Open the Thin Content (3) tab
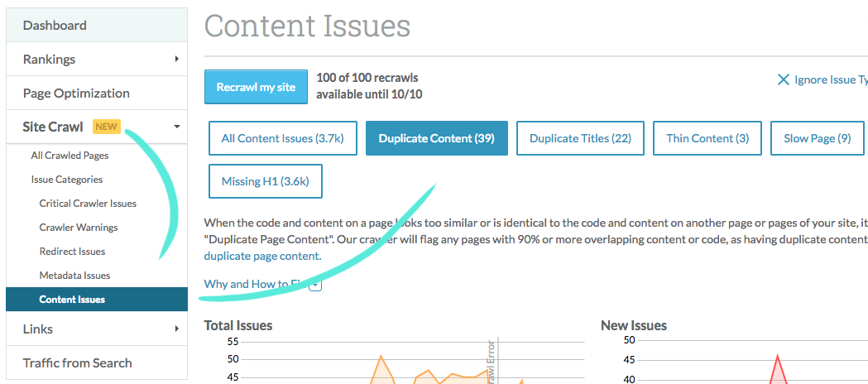The image size is (868, 384). click(x=707, y=138)
